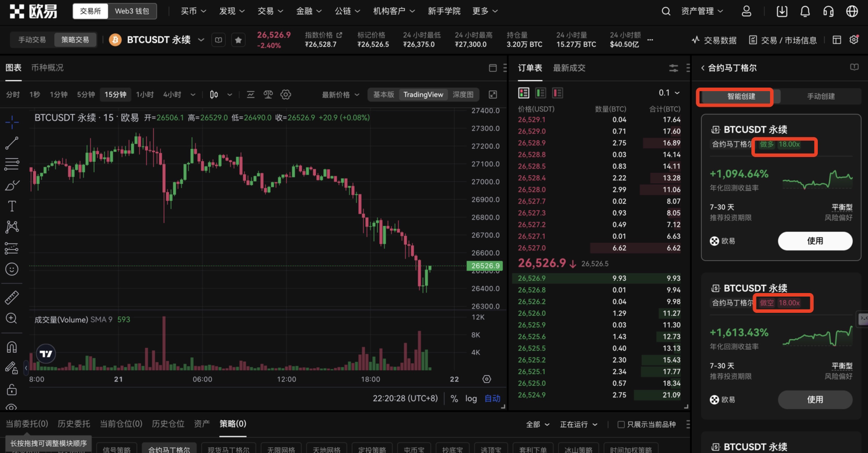Activate the magnet snap tool

(x=12, y=347)
